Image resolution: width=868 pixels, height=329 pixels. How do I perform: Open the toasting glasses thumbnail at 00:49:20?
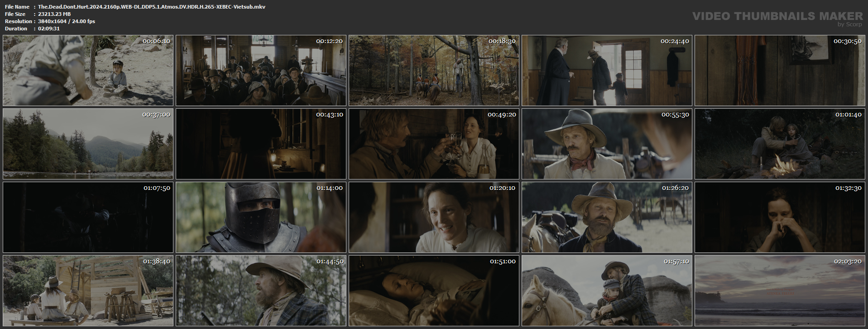click(x=434, y=144)
